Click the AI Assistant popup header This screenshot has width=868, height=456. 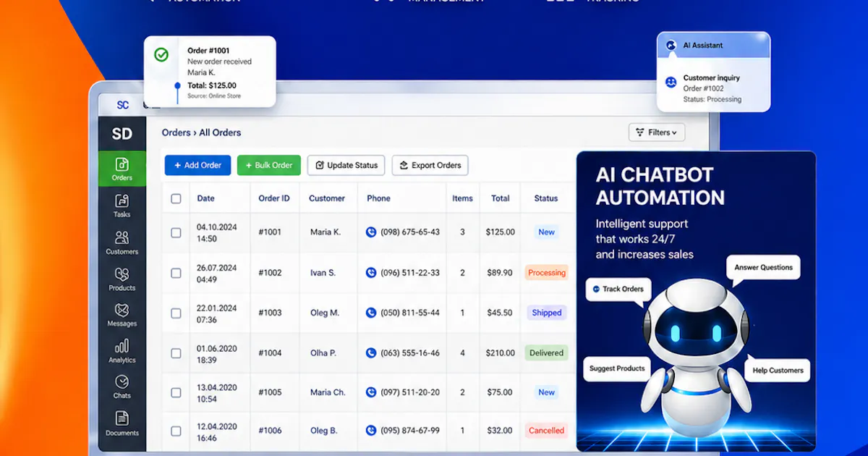pos(713,45)
